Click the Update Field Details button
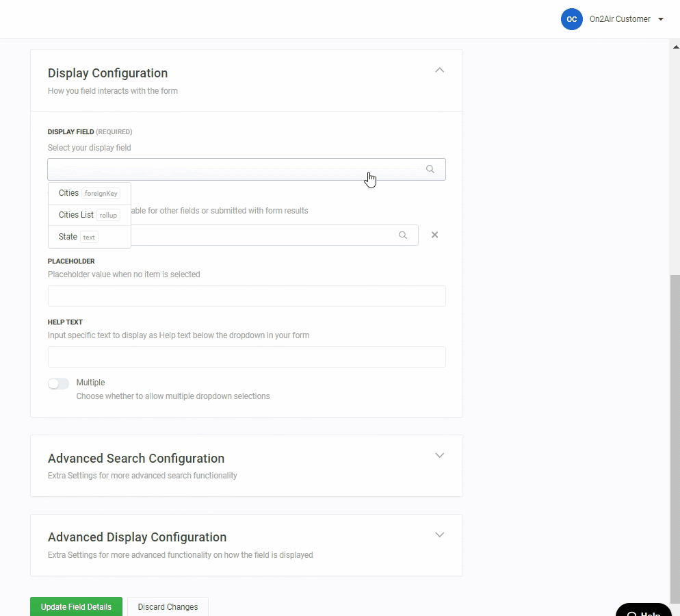Viewport: 680px width, 616px height. click(x=76, y=606)
